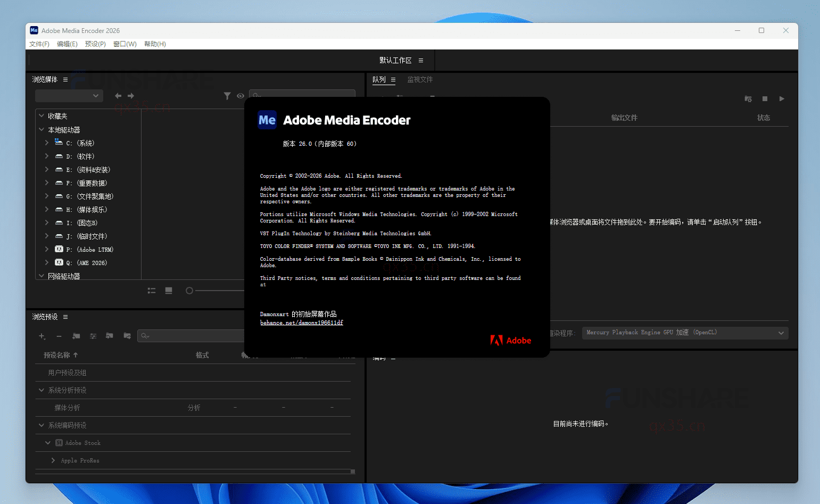
Task: Collapse the 系统分析预设 group
Action: [x=42, y=390]
